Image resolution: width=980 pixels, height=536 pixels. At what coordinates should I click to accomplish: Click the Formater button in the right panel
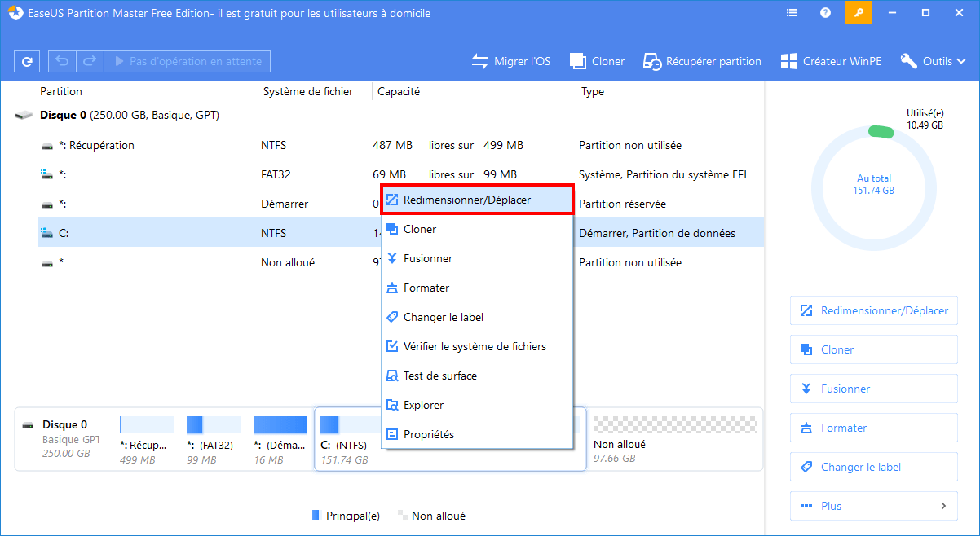[x=874, y=428]
